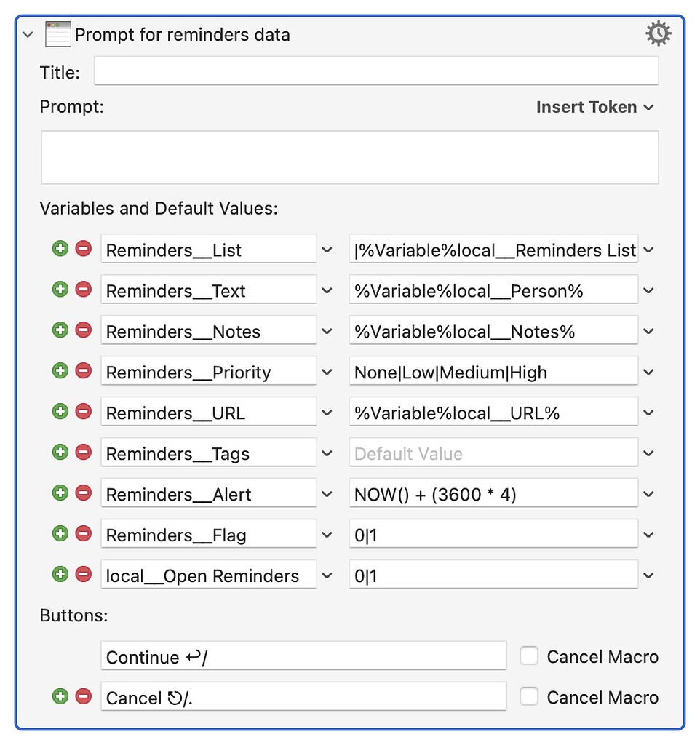Click inside the Prompt text area
Viewport: 700px width, 745px height.
[349, 157]
